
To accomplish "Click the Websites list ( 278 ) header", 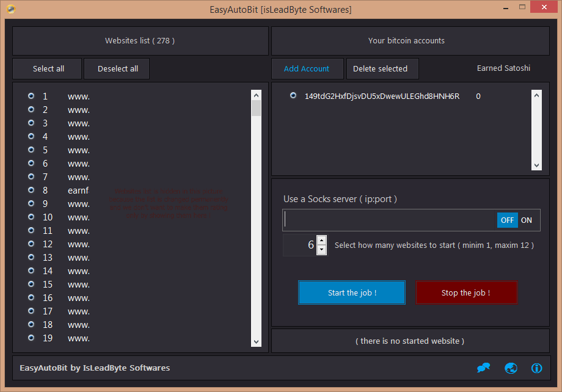I will 140,41.
